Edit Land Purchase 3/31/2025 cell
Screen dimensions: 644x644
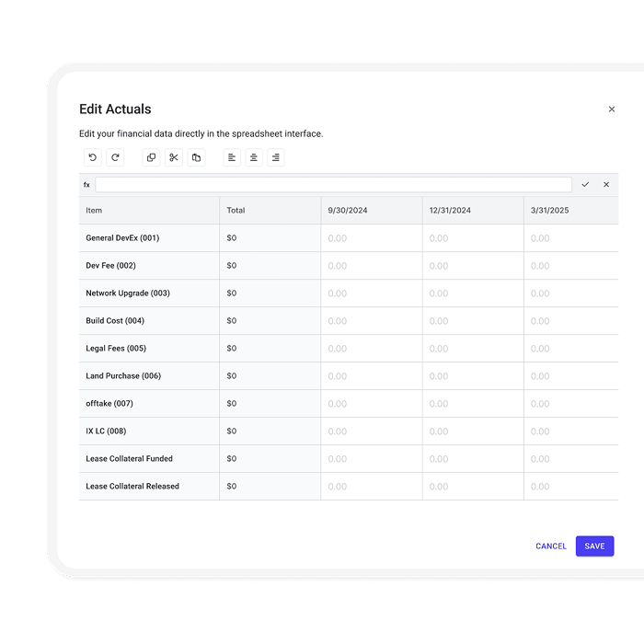tap(571, 375)
